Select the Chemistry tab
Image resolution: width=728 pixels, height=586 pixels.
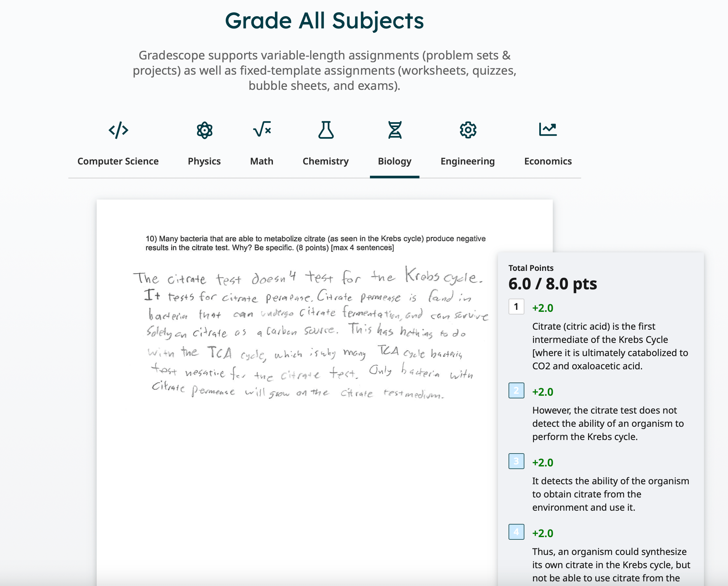tap(326, 160)
